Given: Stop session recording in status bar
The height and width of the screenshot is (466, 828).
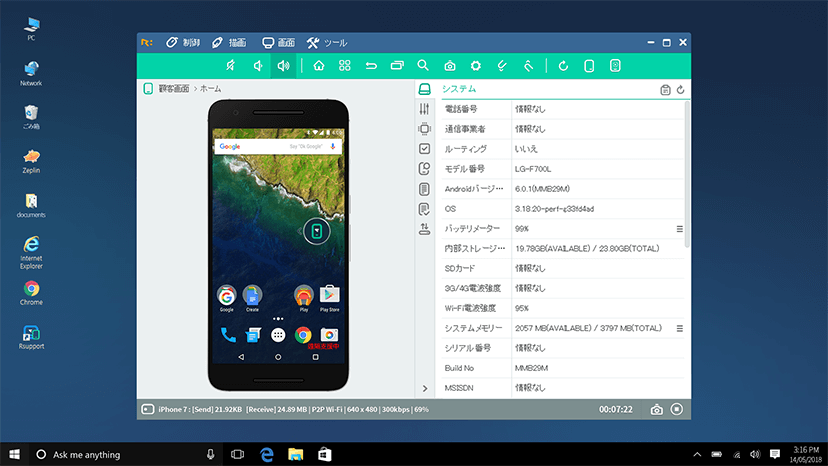Looking at the screenshot, I should pyautogui.click(x=676, y=409).
